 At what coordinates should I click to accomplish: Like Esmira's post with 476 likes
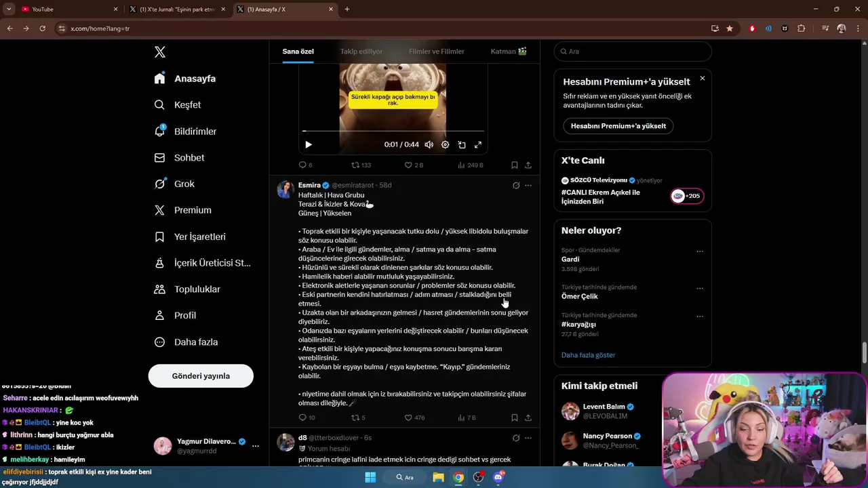point(414,418)
